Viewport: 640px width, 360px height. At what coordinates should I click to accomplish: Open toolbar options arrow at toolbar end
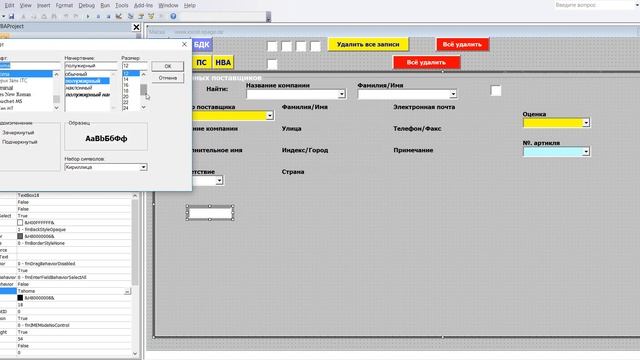pyautogui.click(x=268, y=17)
